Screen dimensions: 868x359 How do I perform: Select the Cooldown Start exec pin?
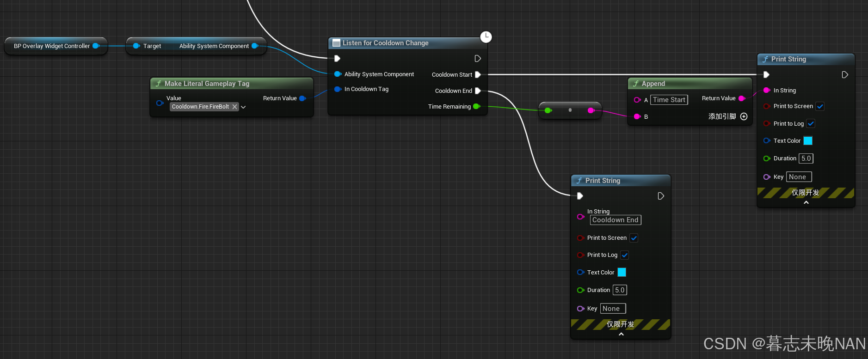pos(478,74)
